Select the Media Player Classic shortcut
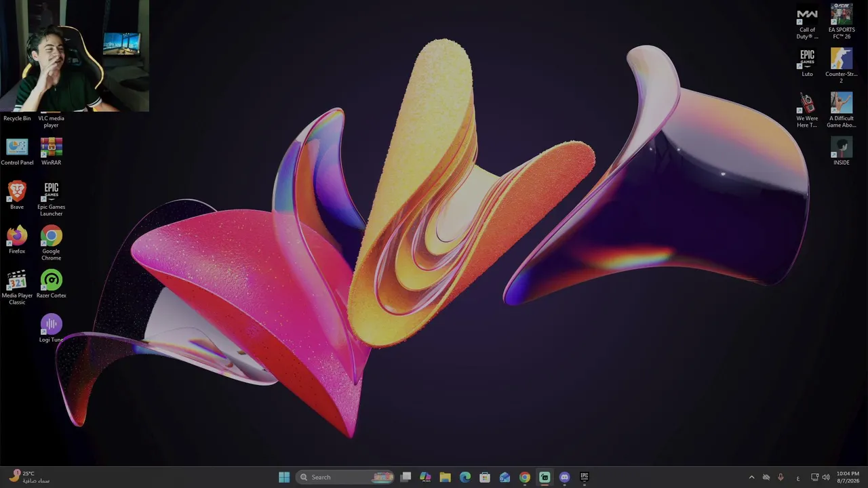868x488 pixels. tap(17, 288)
